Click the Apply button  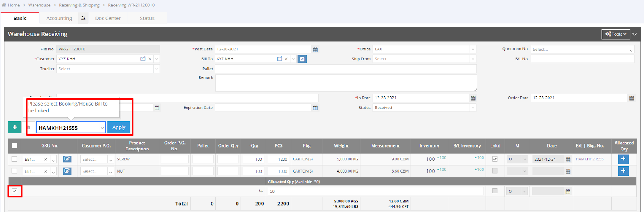[x=119, y=127]
